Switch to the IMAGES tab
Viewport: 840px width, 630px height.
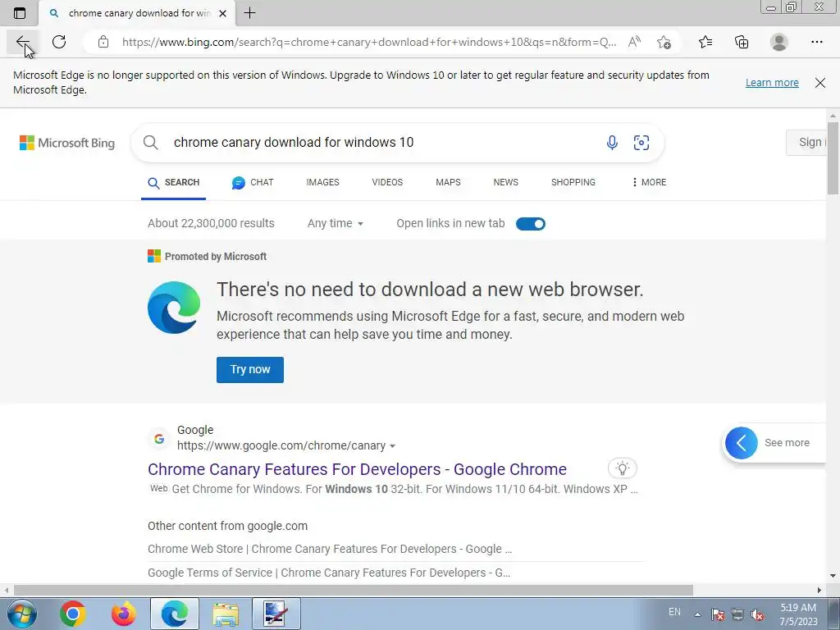[x=322, y=183]
